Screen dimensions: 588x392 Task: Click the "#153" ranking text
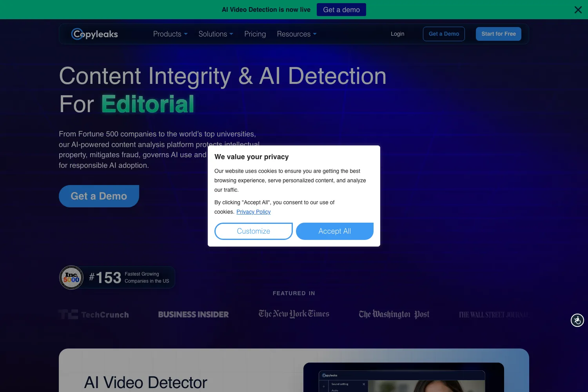coord(105,278)
